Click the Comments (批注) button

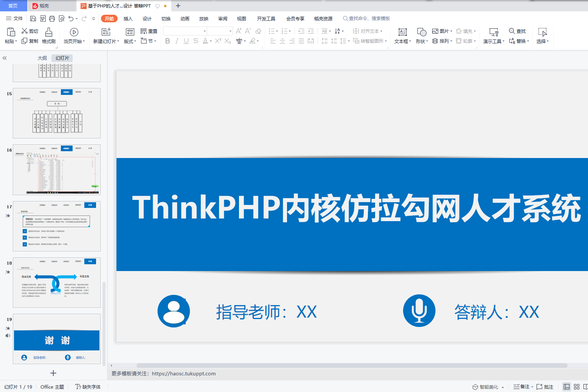pos(545,387)
